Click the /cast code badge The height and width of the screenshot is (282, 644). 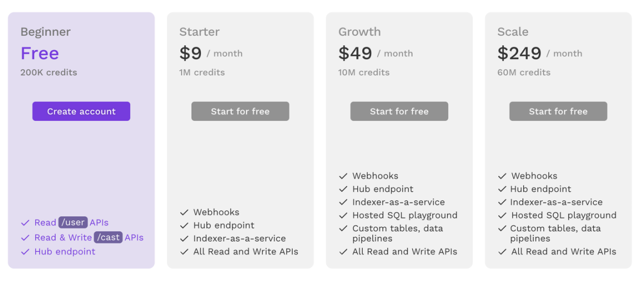[x=108, y=237]
